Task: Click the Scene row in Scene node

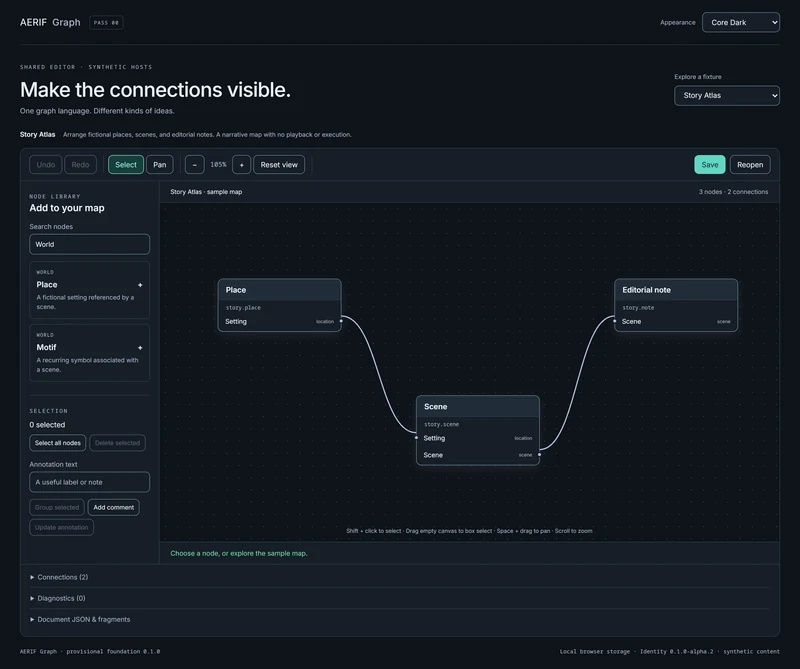Action: point(478,455)
